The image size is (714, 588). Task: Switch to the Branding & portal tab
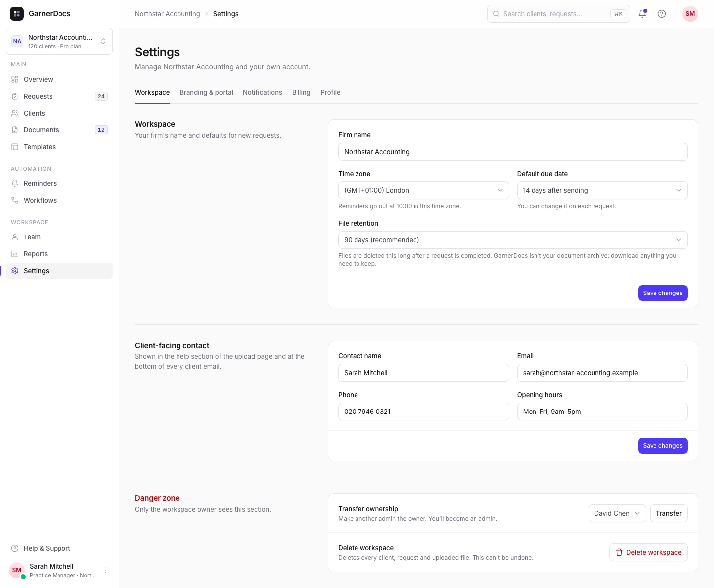click(x=206, y=92)
